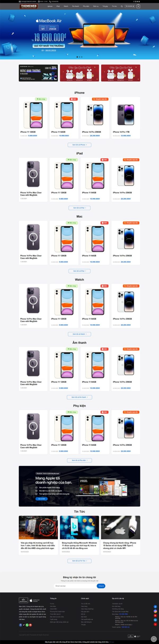Open iPhone 14 Pro 1TB product thumbnail
The width and height of the screenshot is (159, 644).
pyautogui.click(x=126, y=115)
